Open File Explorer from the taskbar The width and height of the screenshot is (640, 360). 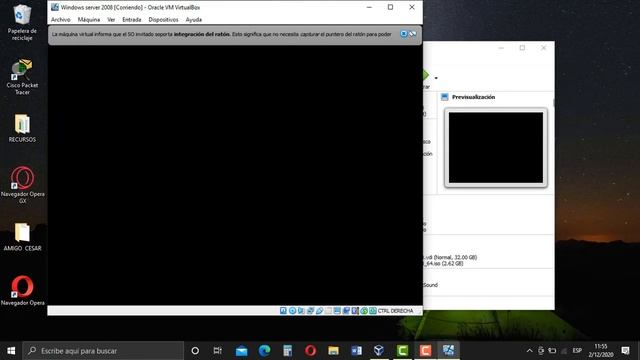click(x=333, y=351)
